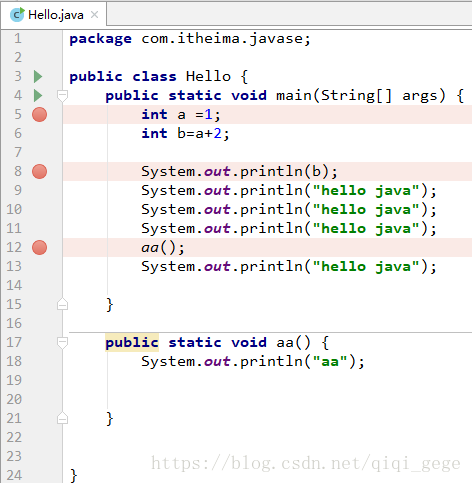The width and height of the screenshot is (472, 483).
Task: Collapse the aa method fold marker at line 17
Action: coord(62,343)
